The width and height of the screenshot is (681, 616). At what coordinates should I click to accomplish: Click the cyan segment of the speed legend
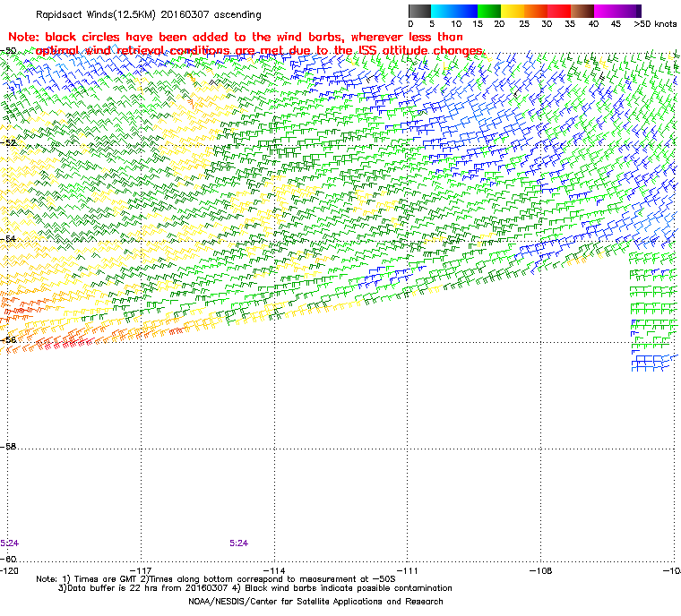(x=443, y=11)
